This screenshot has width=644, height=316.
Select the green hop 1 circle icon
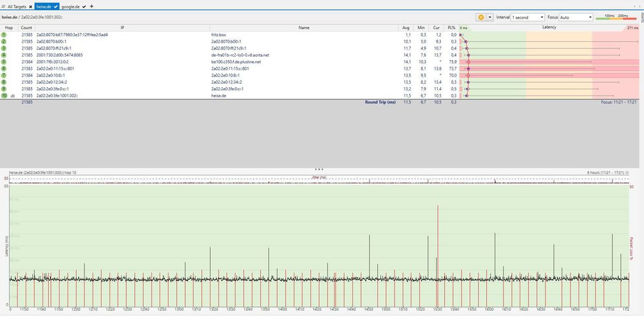point(4,35)
